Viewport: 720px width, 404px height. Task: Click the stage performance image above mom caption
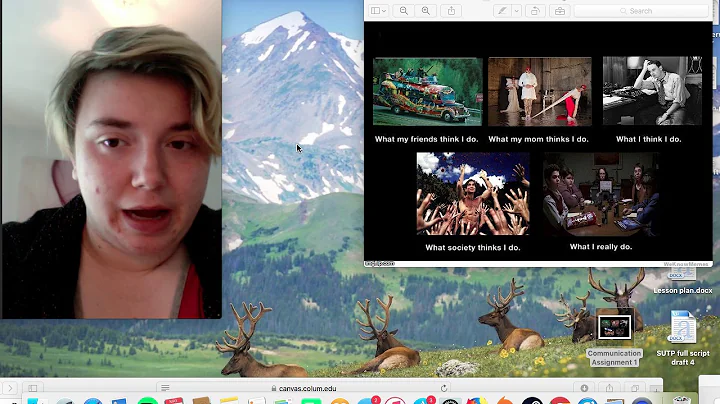coord(540,91)
